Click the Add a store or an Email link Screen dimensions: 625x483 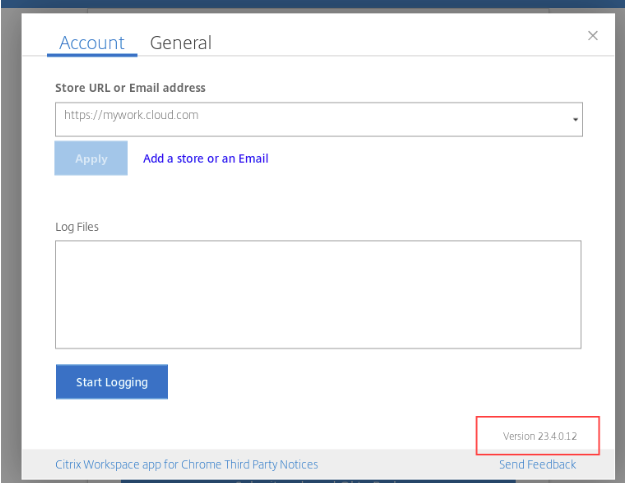205,158
